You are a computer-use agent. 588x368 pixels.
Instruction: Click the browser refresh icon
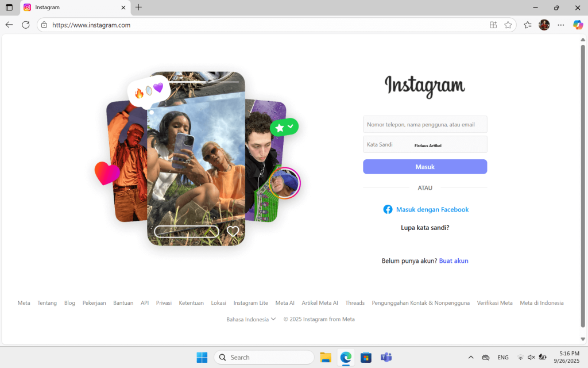(x=26, y=25)
